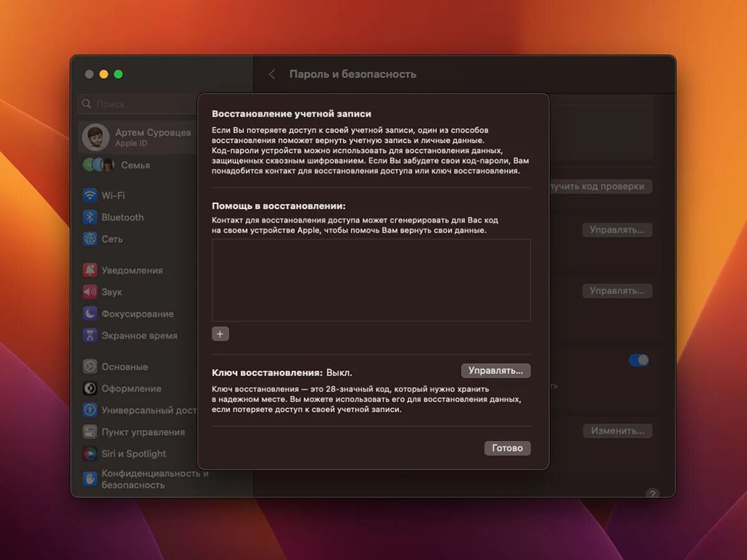This screenshot has width=747, height=560.
Task: Select the Bluetooth sidebar label
Action: (x=123, y=217)
